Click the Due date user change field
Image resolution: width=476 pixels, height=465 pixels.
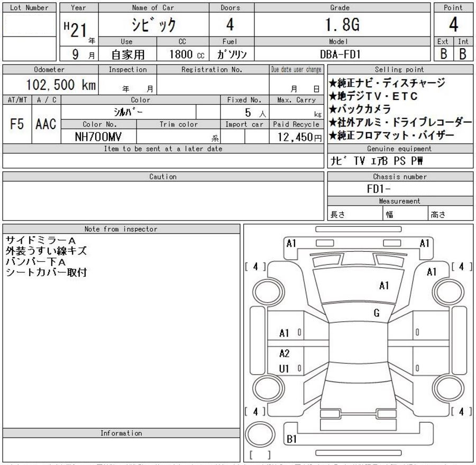click(297, 85)
